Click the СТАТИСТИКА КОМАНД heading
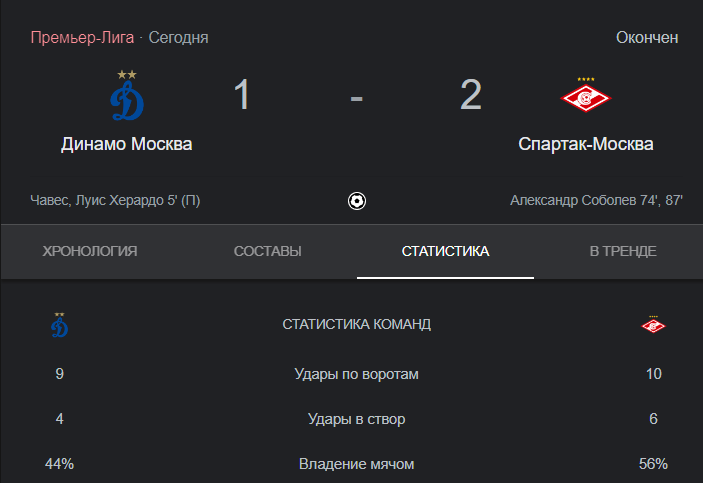Image resolution: width=703 pixels, height=483 pixels. 356,324
